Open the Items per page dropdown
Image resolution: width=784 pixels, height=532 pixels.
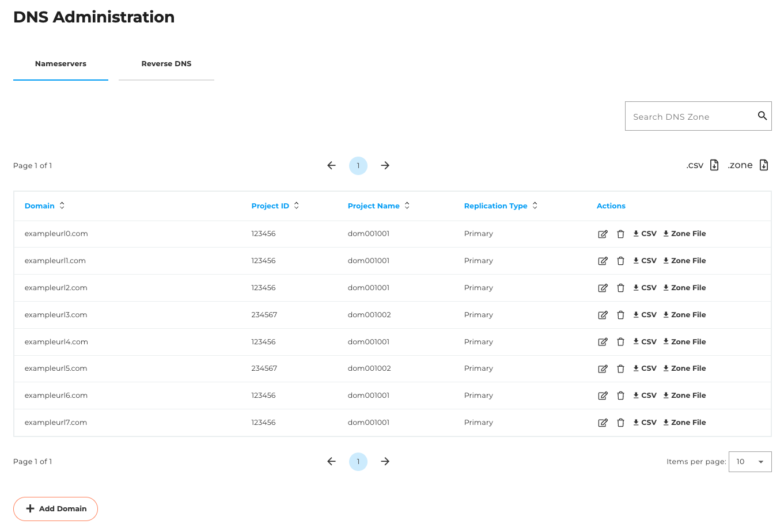(x=749, y=462)
